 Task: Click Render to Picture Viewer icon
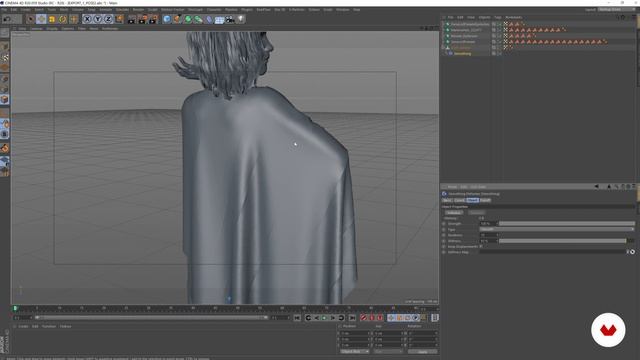142,19
